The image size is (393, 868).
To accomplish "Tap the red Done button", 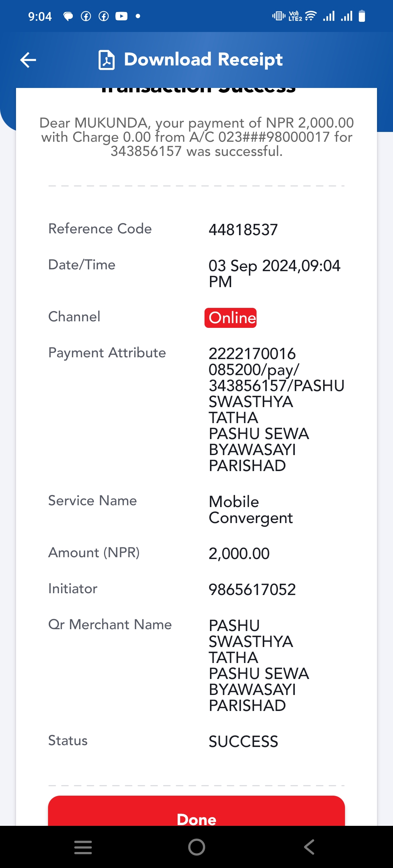I will point(196,811).
